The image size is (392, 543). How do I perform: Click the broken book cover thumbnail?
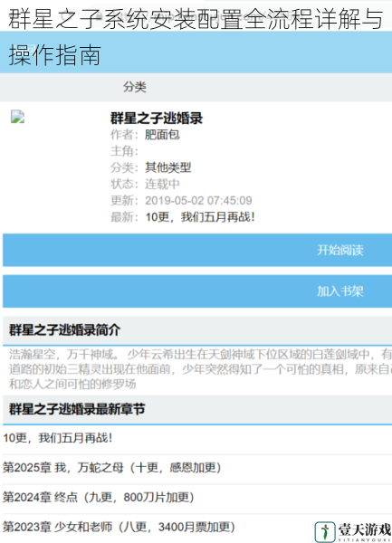(x=18, y=117)
